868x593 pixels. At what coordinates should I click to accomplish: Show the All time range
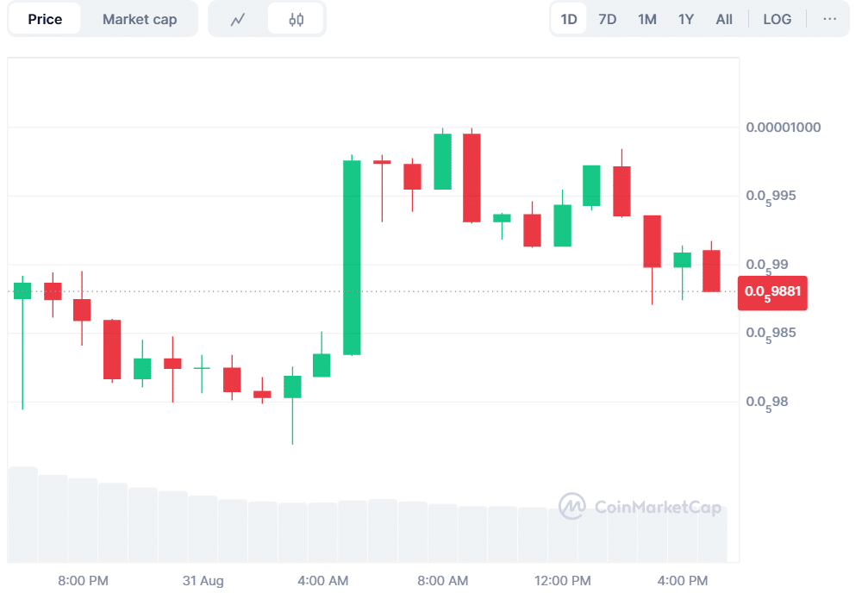coord(724,19)
